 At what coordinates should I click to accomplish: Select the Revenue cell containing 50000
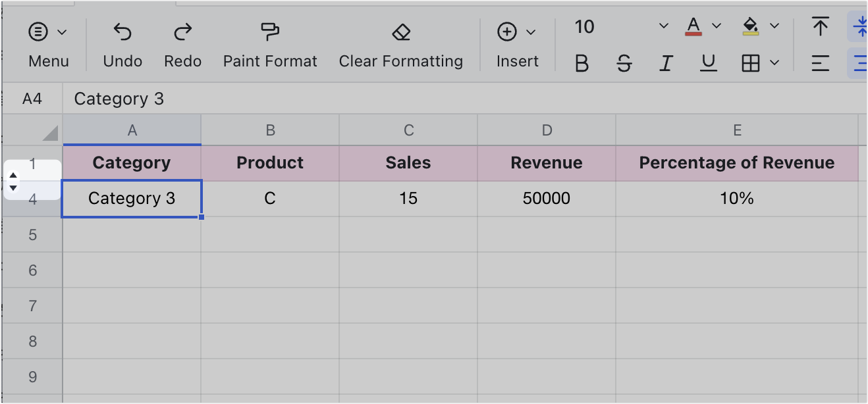pyautogui.click(x=546, y=198)
